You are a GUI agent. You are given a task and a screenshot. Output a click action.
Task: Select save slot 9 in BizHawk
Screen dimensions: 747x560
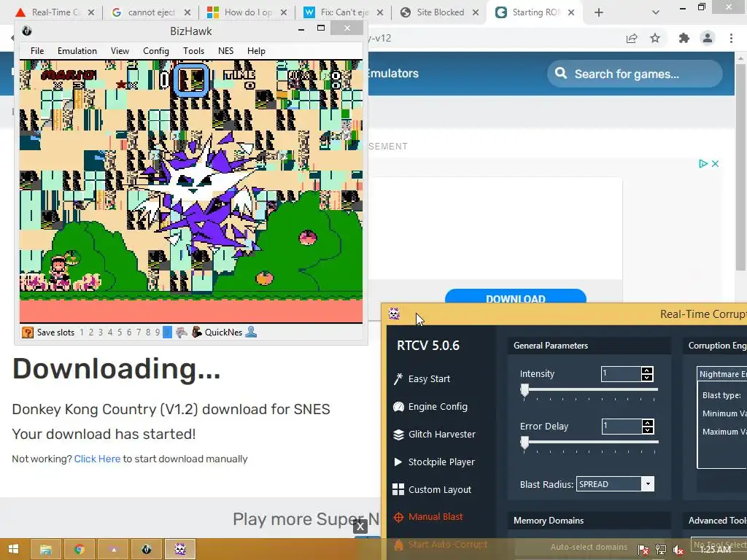tap(158, 332)
